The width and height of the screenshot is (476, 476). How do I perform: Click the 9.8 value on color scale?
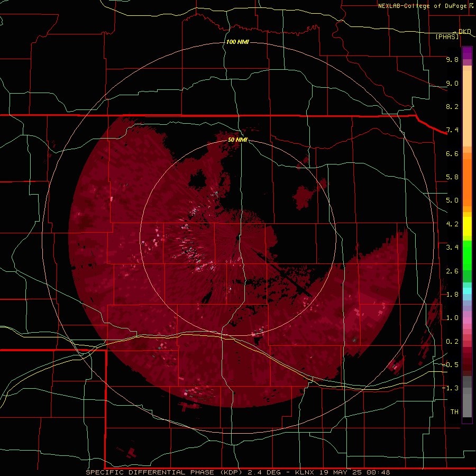point(452,59)
